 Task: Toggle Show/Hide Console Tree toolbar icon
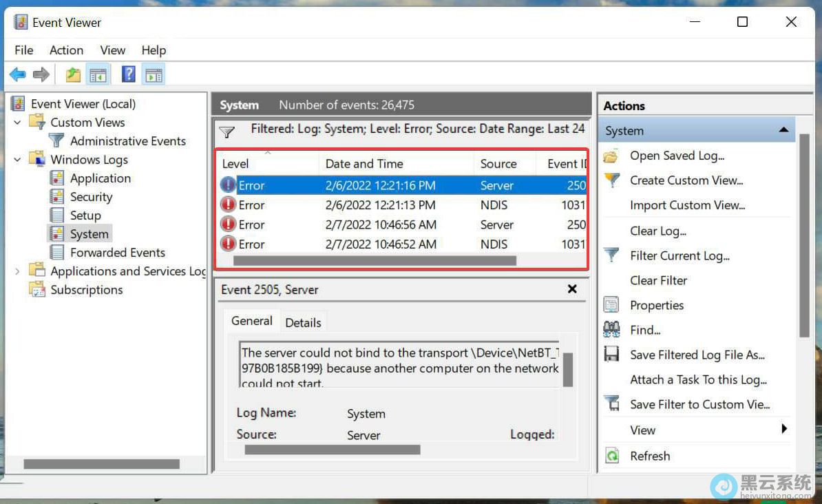coord(98,74)
